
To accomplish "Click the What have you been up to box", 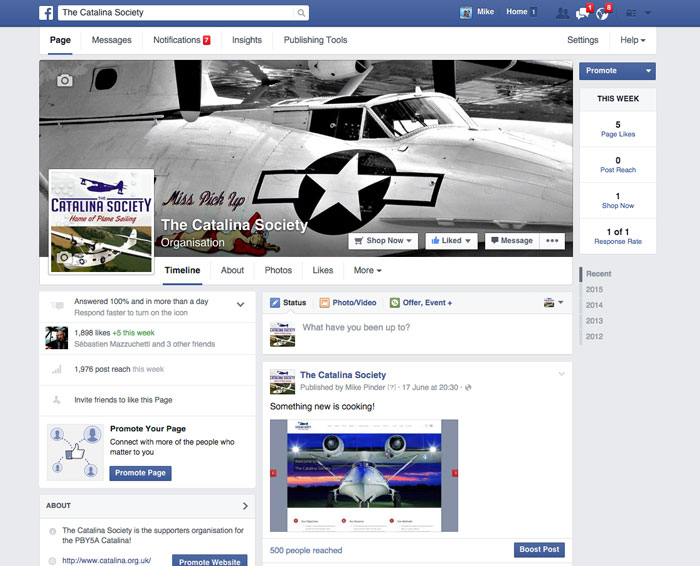I will (417, 334).
